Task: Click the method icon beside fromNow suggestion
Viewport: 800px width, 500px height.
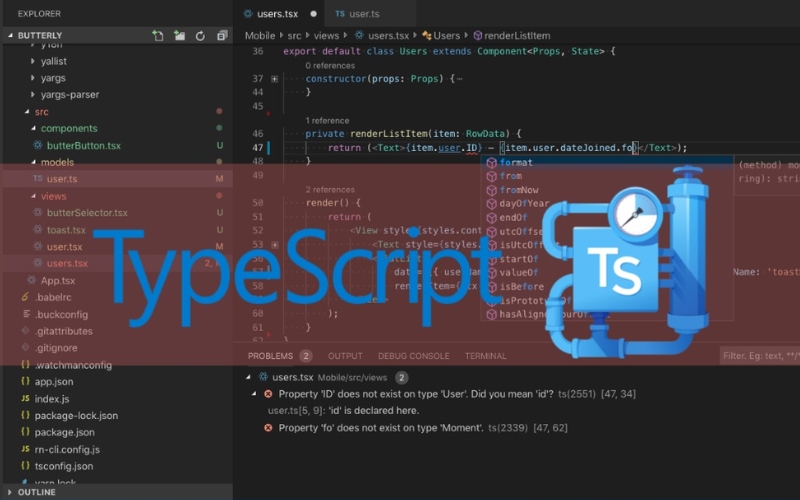Action: click(491, 190)
